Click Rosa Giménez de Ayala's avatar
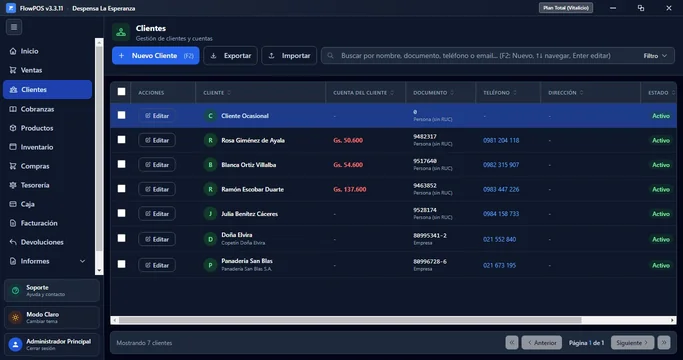The width and height of the screenshot is (683, 360). (x=210, y=140)
